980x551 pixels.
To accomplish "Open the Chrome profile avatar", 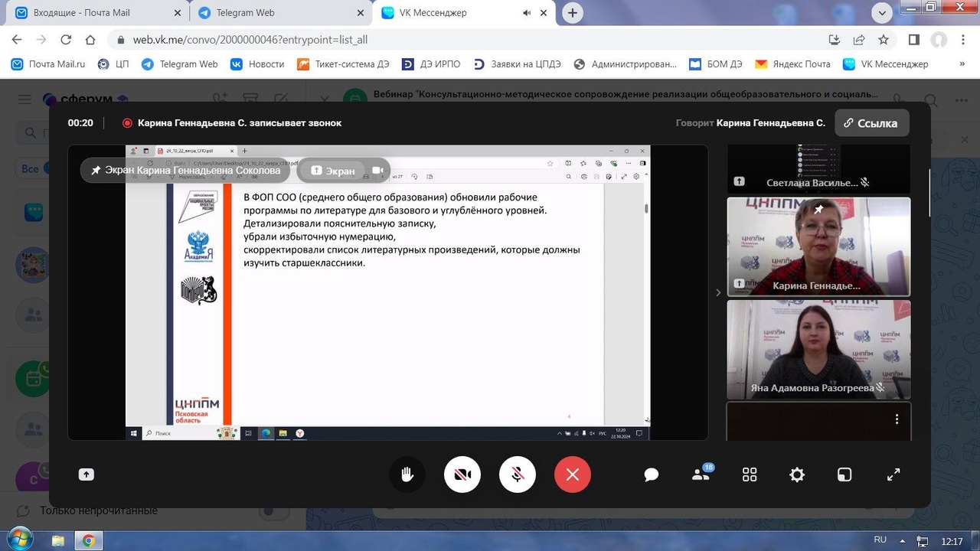I will (x=939, y=40).
